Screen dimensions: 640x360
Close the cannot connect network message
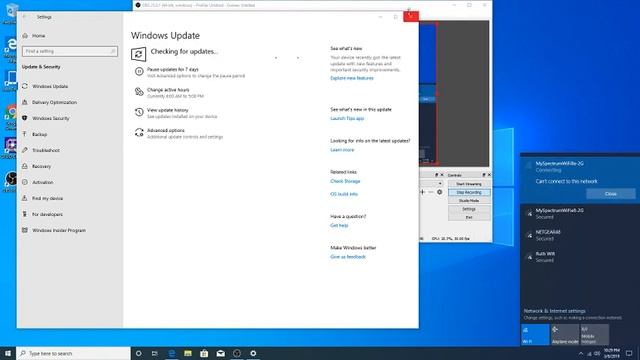[x=611, y=194]
